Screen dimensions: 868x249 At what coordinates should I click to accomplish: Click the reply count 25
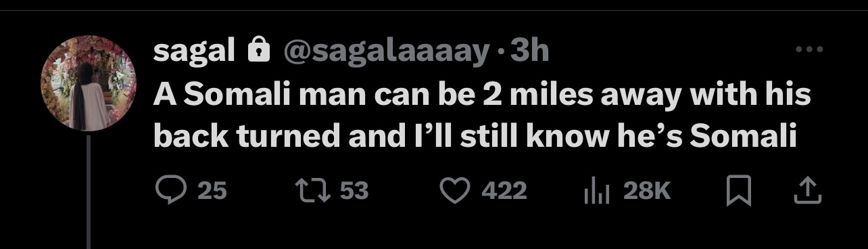point(212,191)
